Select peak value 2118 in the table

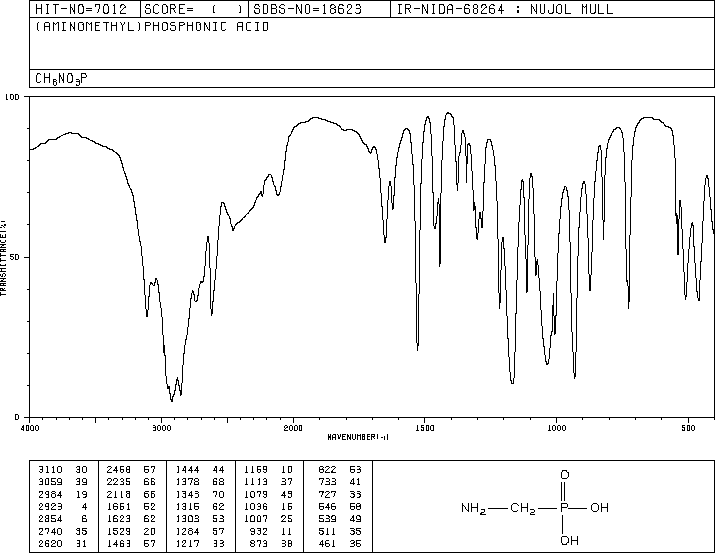pos(119,494)
